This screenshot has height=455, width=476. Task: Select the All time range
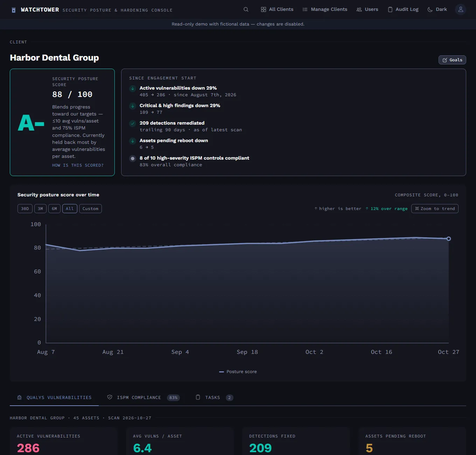[70, 209]
